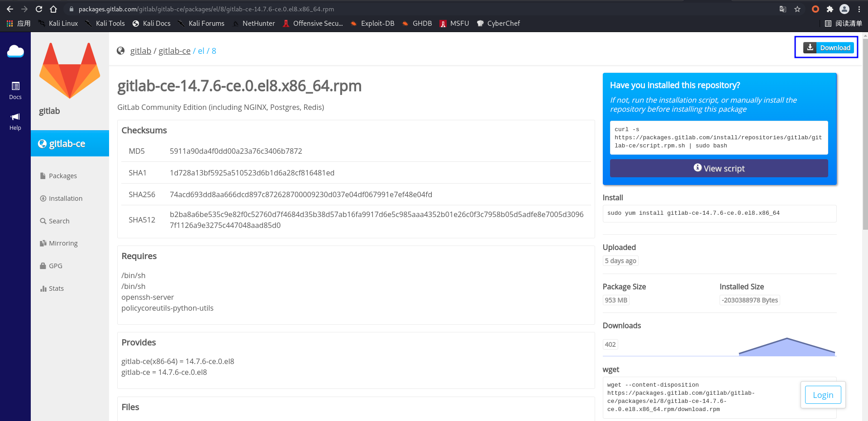Toggle the bookmark star for this page
The width and height of the screenshot is (868, 421).
tap(798, 9)
